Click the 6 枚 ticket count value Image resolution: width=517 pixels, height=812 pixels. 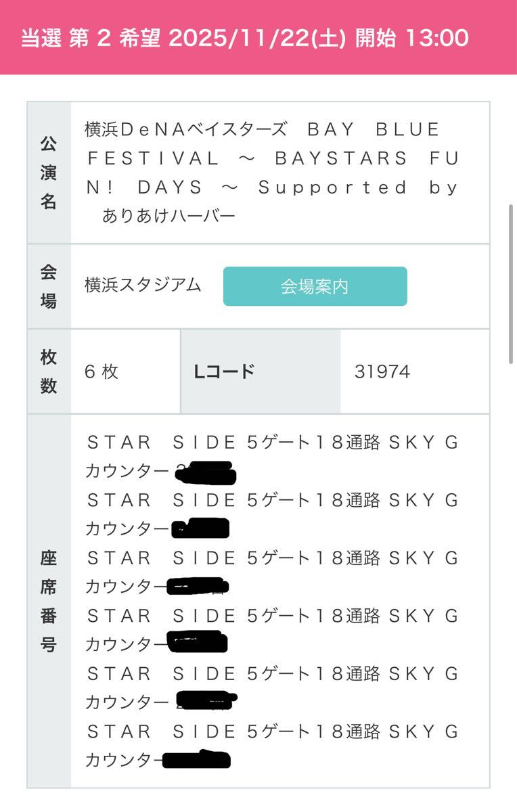click(102, 371)
